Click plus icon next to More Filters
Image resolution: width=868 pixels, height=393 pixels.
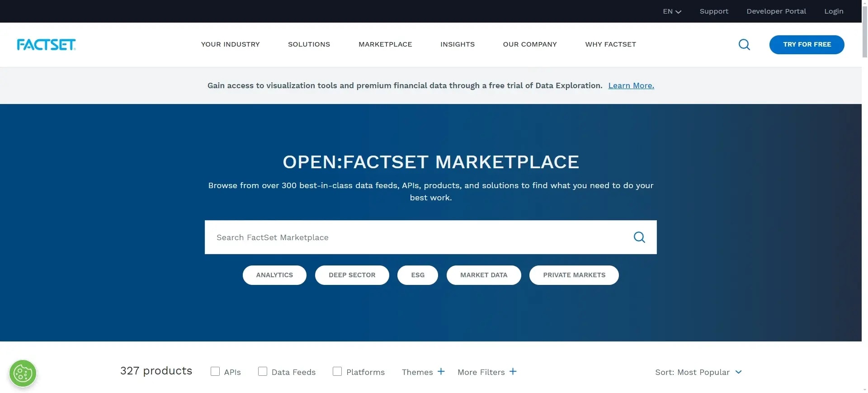tap(513, 371)
